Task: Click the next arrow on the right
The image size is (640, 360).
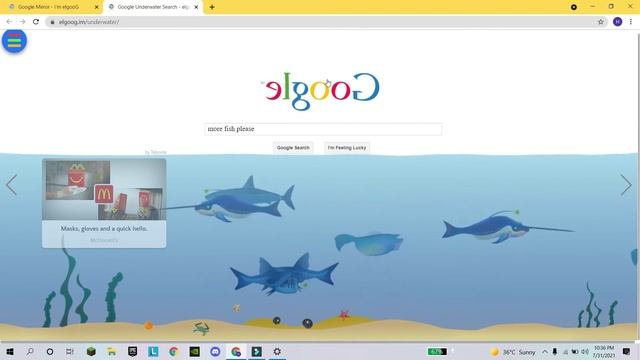Action: (x=626, y=185)
